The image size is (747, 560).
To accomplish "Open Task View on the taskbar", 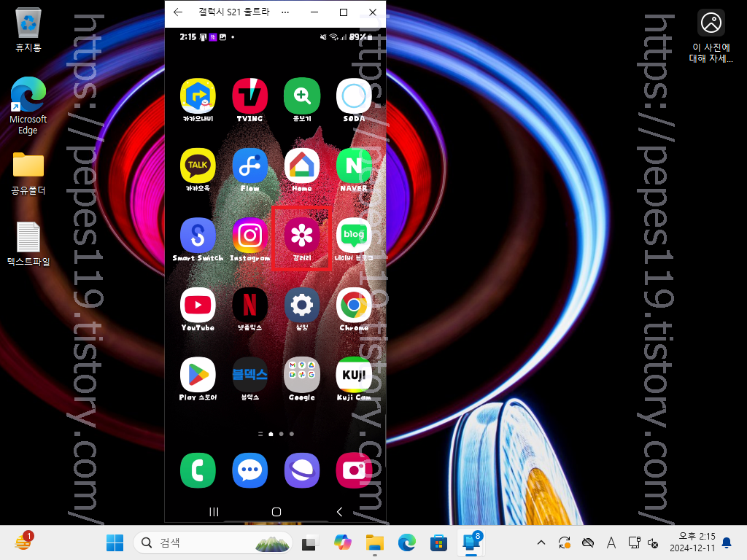I will tap(310, 542).
